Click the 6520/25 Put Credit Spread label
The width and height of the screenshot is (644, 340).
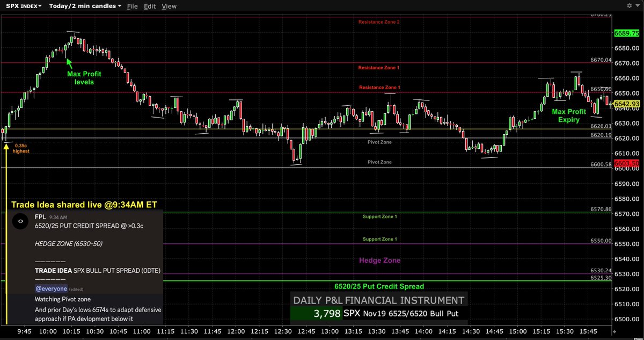pyautogui.click(x=379, y=286)
